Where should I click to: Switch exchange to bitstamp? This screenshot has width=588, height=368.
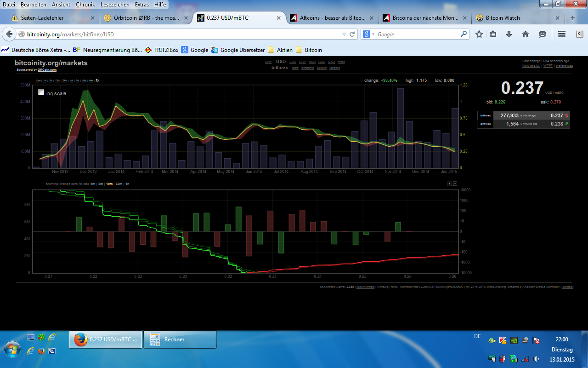coord(308,68)
